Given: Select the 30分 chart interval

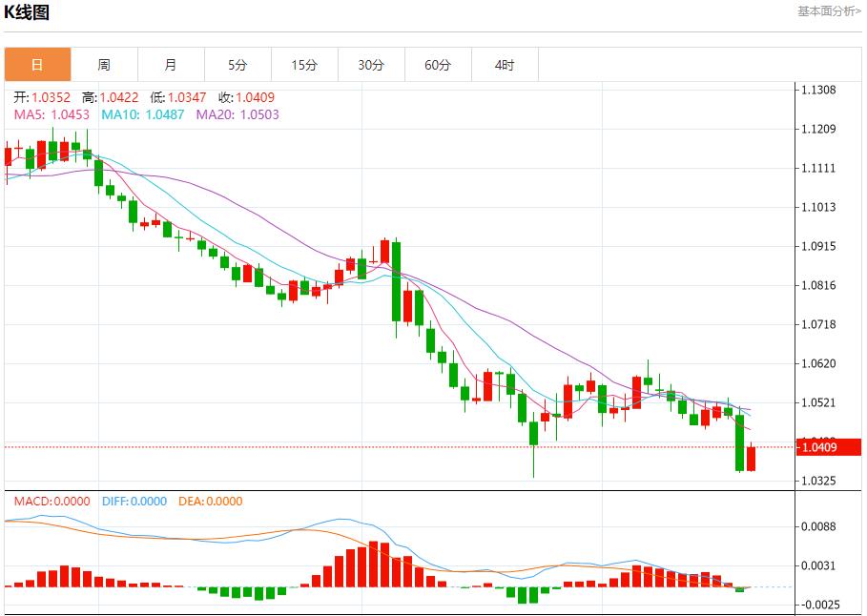Looking at the screenshot, I should coord(371,65).
